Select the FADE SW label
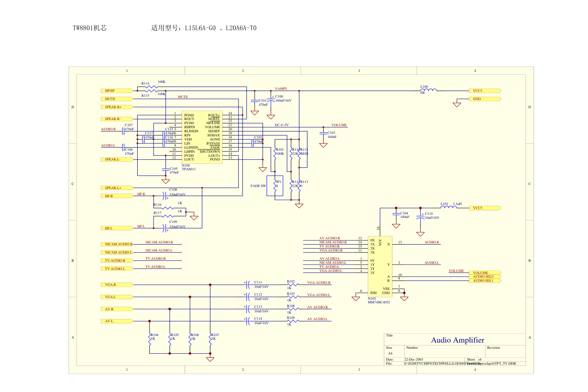Screen dimensions: 588x392 coord(258,186)
